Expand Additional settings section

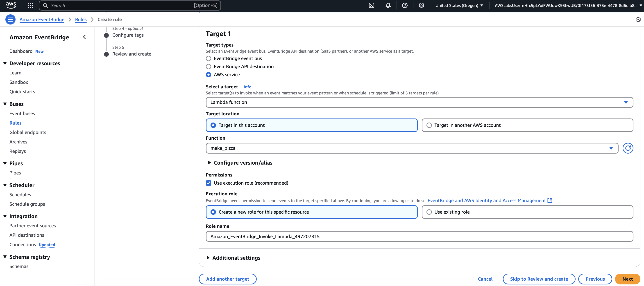233,258
